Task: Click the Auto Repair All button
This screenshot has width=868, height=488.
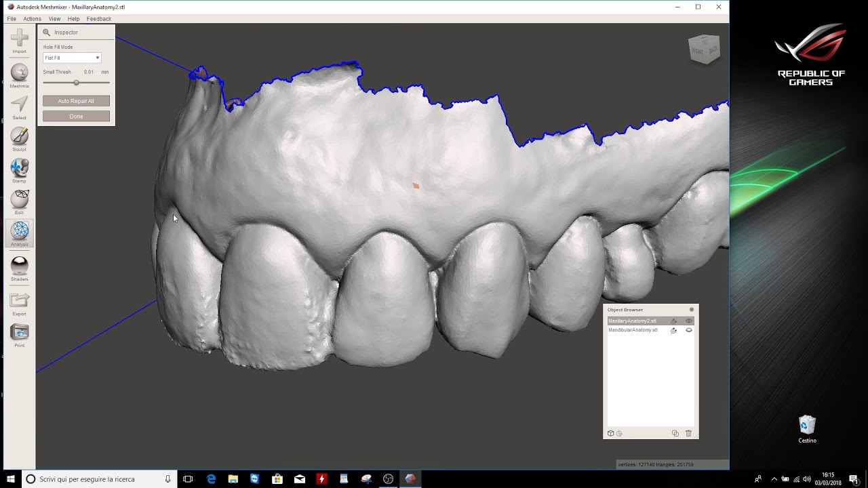Action: point(76,101)
